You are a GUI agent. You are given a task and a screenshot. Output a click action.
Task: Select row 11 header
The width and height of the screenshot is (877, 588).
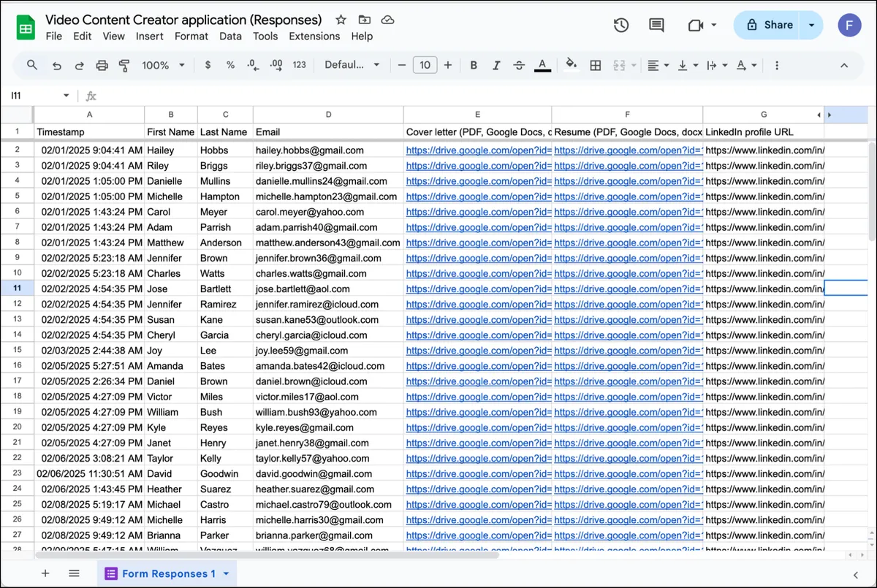tap(17, 289)
